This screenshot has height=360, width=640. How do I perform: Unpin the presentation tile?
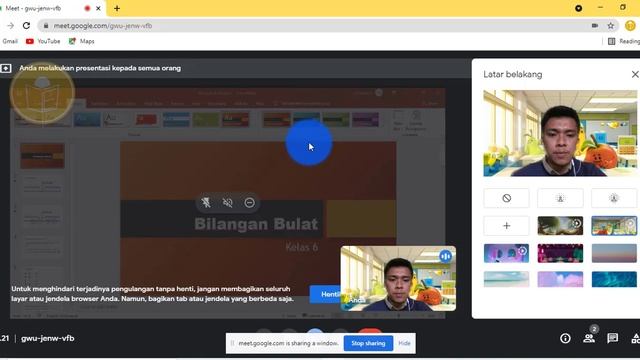(206, 202)
